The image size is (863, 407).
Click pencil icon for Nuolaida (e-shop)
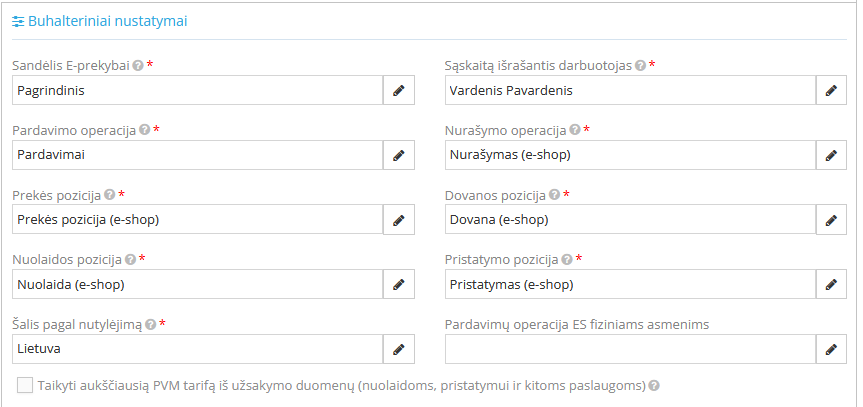[399, 285]
